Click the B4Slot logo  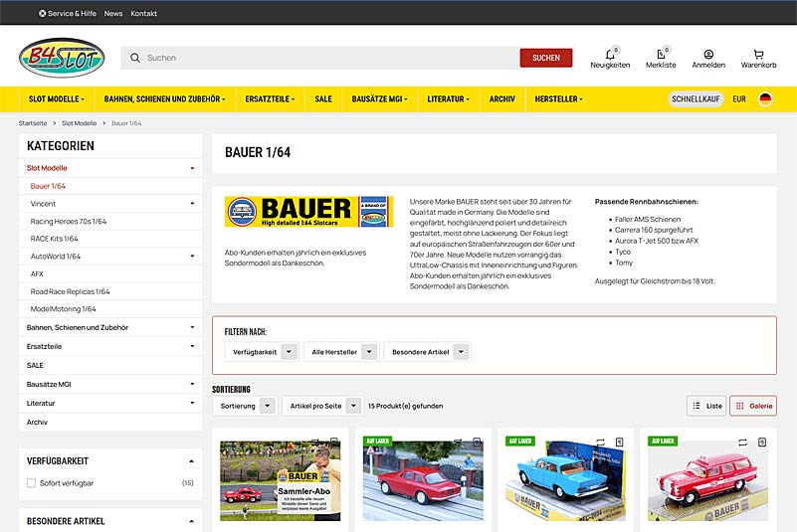coord(62,58)
